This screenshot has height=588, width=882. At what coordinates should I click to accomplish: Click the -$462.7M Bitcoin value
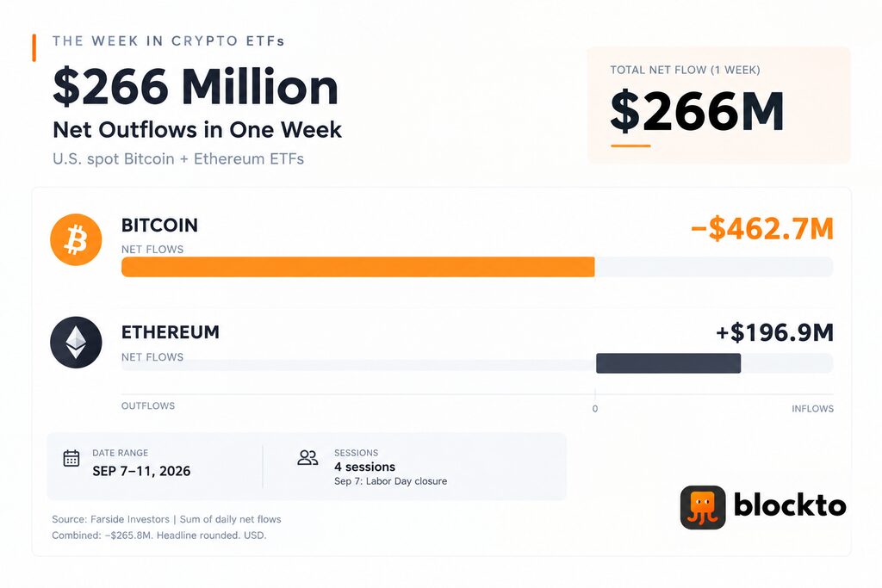762,229
